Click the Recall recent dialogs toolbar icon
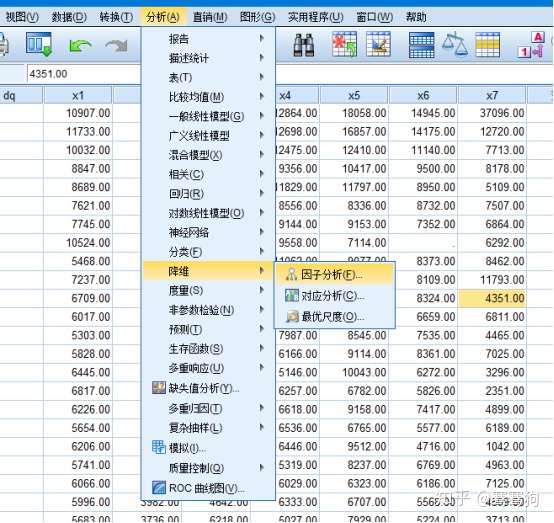This screenshot has height=523, width=554. click(x=39, y=45)
